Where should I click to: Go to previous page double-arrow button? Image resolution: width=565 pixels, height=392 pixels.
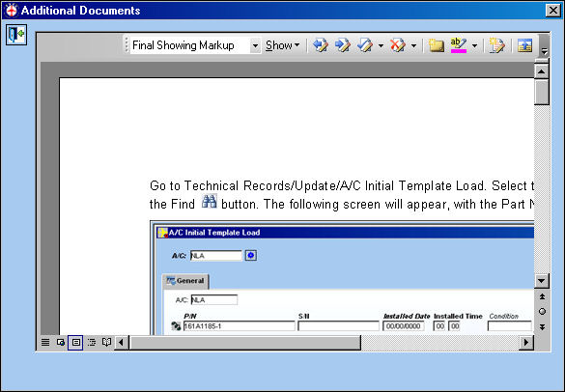pyautogui.click(x=542, y=296)
